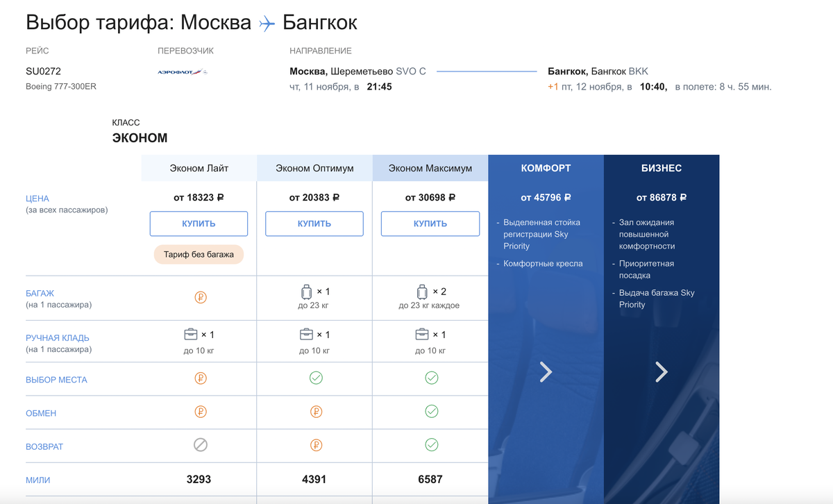Buy the Эконом Оптимум fare
The image size is (833, 504).
[314, 224]
